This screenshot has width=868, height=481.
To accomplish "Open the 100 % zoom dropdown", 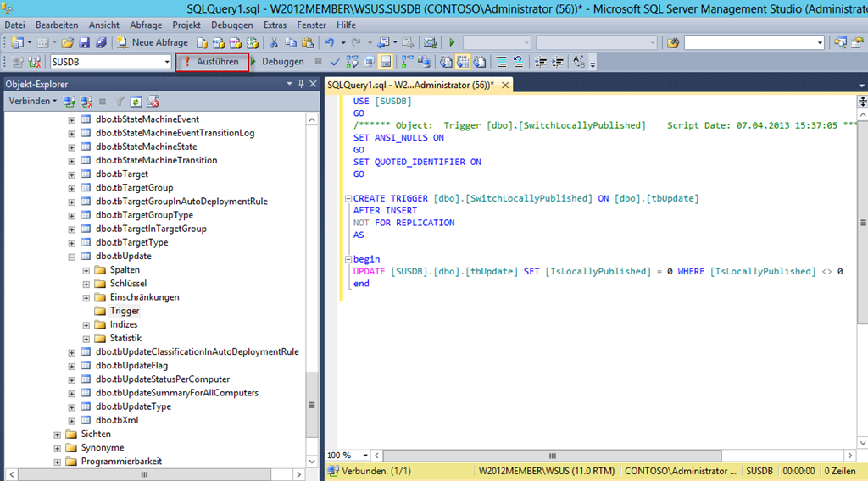I will pyautogui.click(x=364, y=456).
